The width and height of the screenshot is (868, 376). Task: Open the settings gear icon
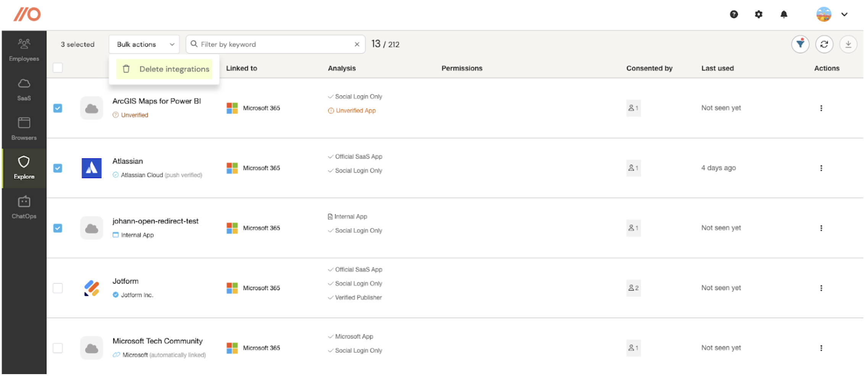[x=758, y=15]
